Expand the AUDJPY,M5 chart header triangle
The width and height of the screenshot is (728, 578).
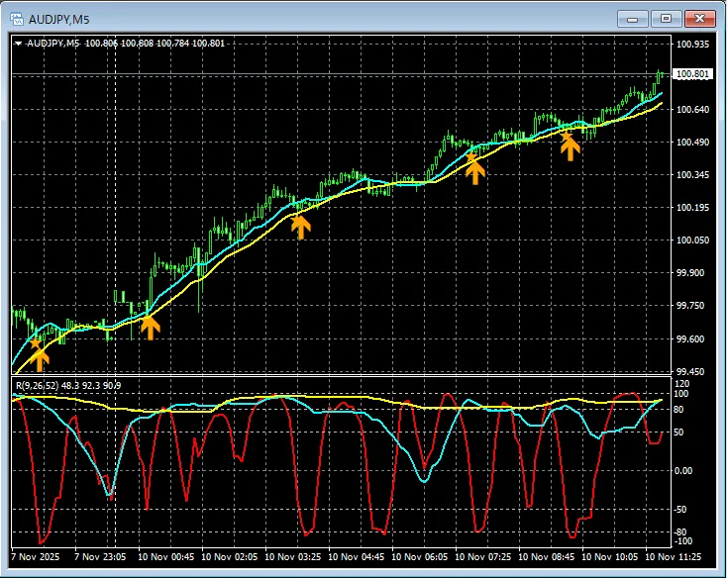pos(18,44)
